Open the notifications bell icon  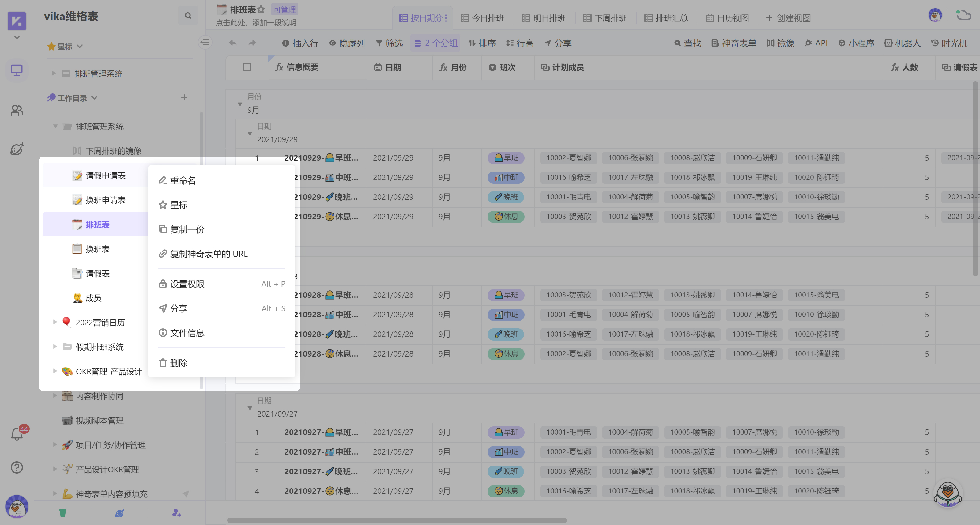pyautogui.click(x=17, y=434)
